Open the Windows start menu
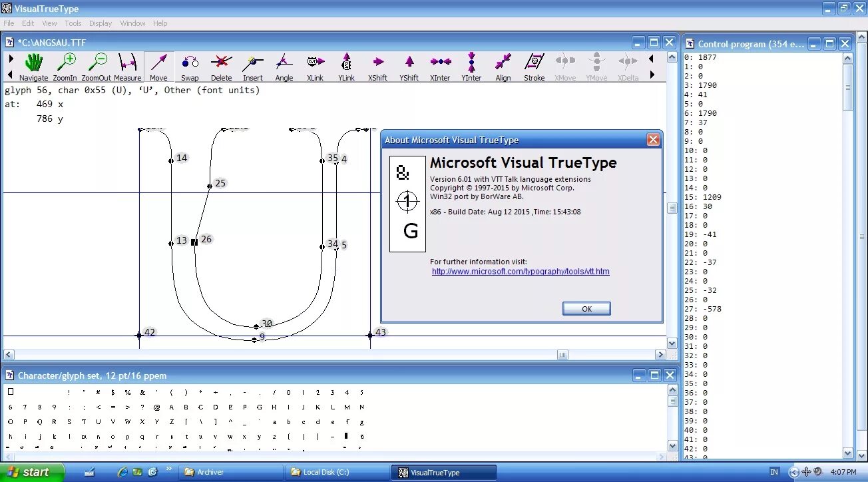Image resolution: width=868 pixels, height=482 pixels. click(32, 472)
